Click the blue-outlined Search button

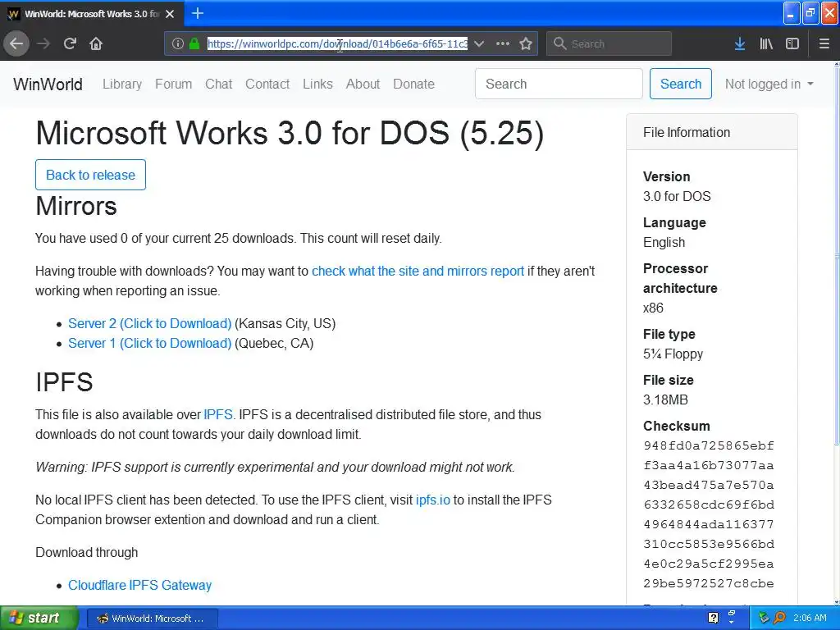680,84
